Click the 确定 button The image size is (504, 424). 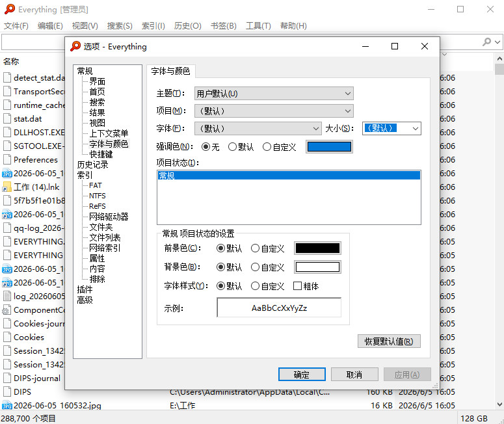pyautogui.click(x=302, y=375)
